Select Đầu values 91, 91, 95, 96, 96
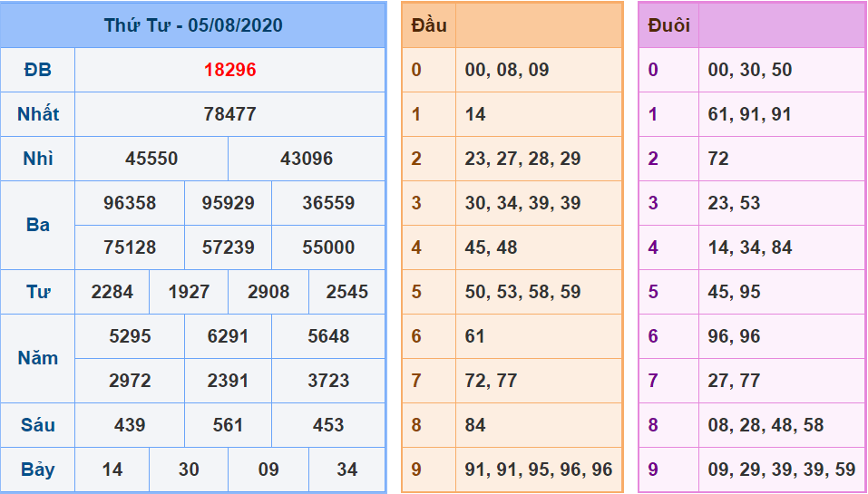This screenshot has height=494, width=868. (539, 470)
